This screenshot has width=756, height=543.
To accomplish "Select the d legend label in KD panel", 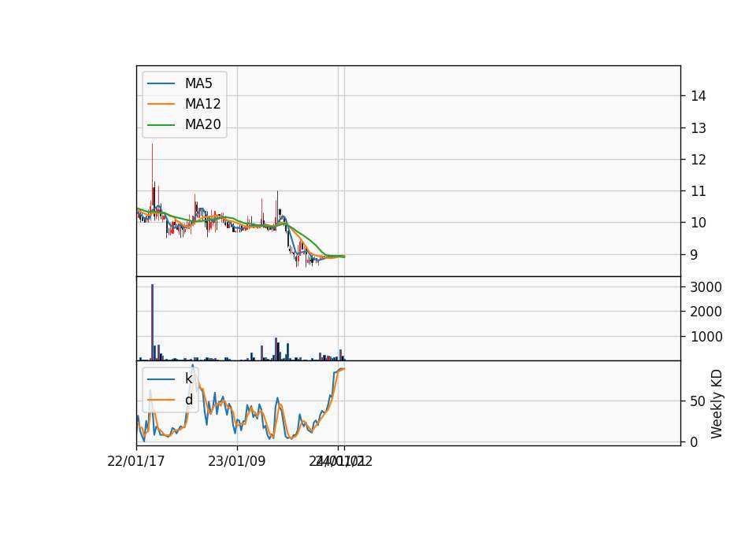I will tap(188, 400).
